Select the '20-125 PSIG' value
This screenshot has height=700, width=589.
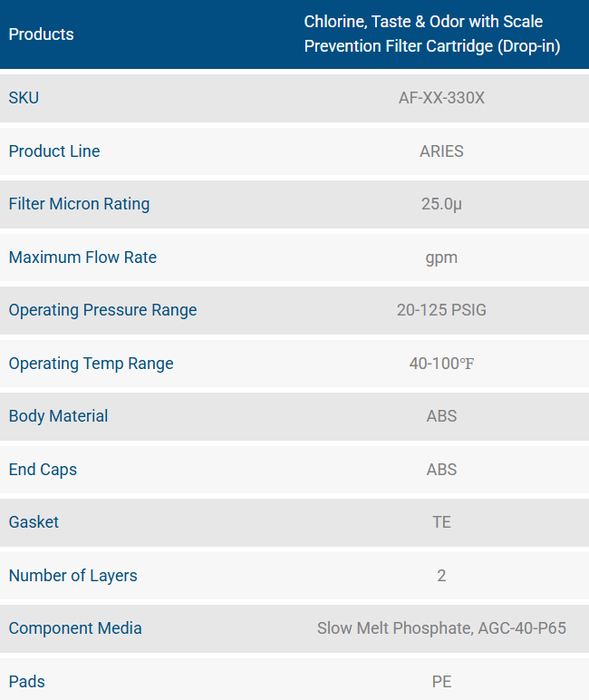pos(441,310)
